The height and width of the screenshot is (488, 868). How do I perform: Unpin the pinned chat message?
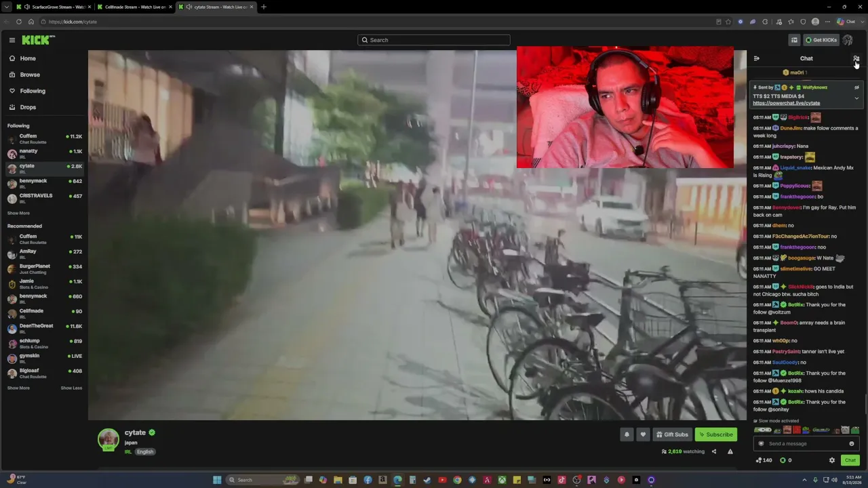click(856, 87)
